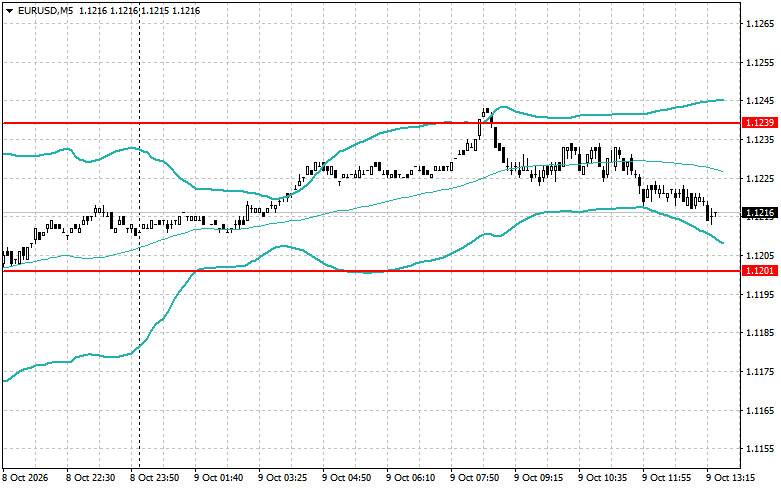The height and width of the screenshot is (489, 781).
Task: Click the 1.1225 price scale value
Action: point(760,179)
